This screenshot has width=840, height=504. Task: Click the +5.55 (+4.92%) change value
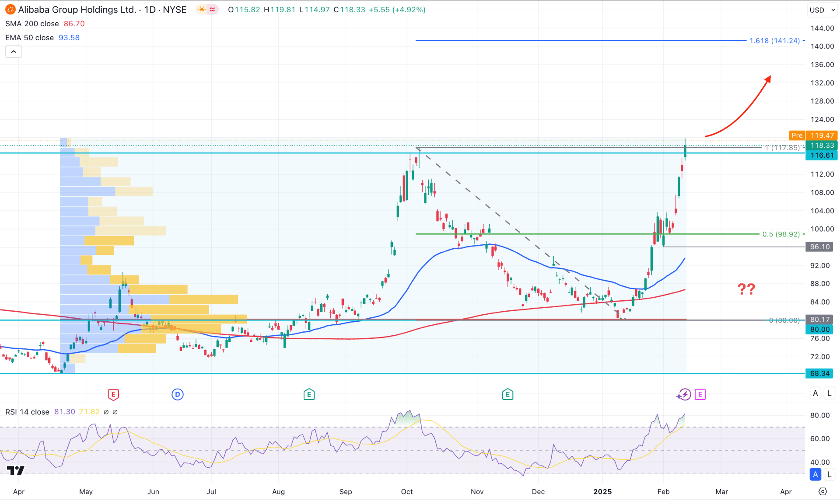(397, 10)
